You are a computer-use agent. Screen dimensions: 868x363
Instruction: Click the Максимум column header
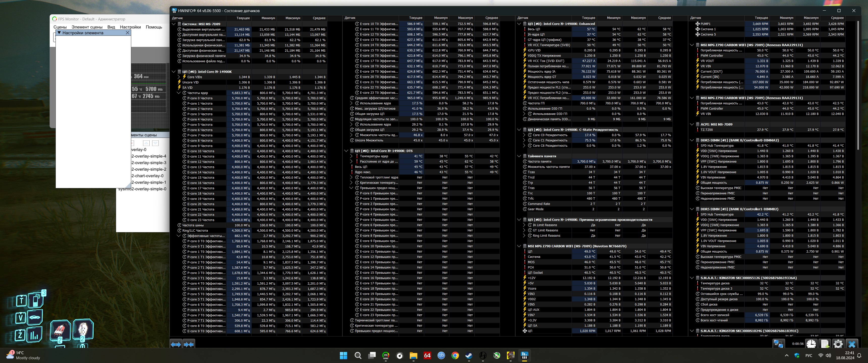pyautogui.click(x=292, y=18)
